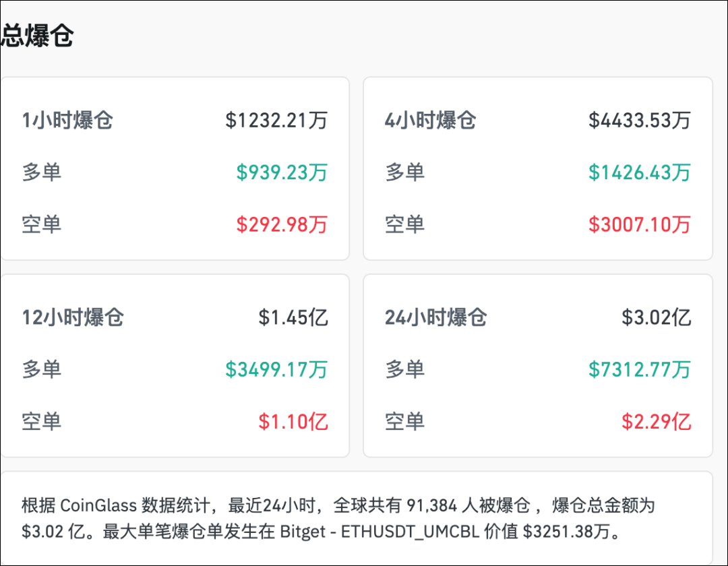This screenshot has width=728, height=566.
Task: Click the 总爆仓 section heading
Action: [36, 36]
